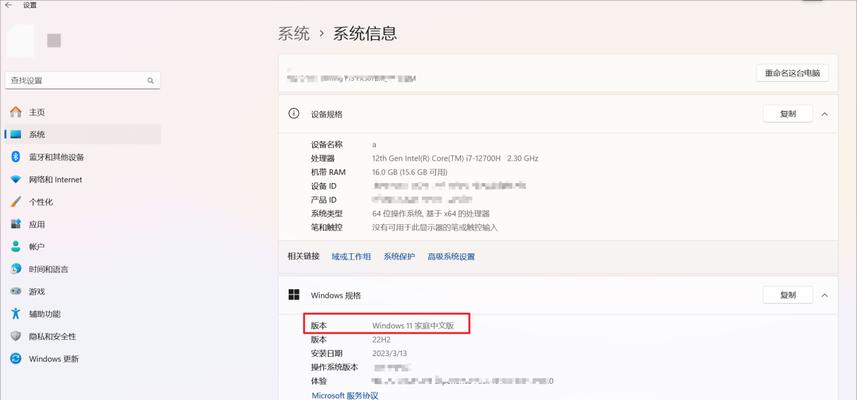The image size is (857, 400).
Task: Click the 设备名称 label
Action: tap(327, 144)
